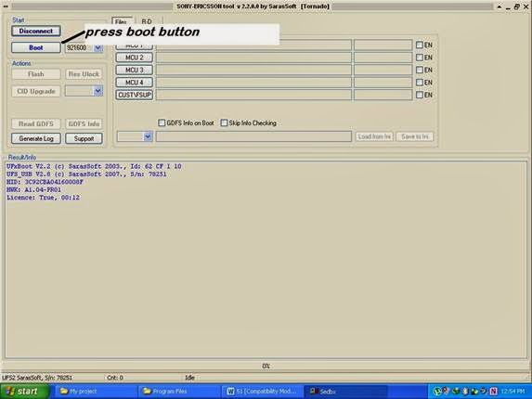Switch to Program Files taskbar folder
The image size is (532, 399).
tap(179, 392)
